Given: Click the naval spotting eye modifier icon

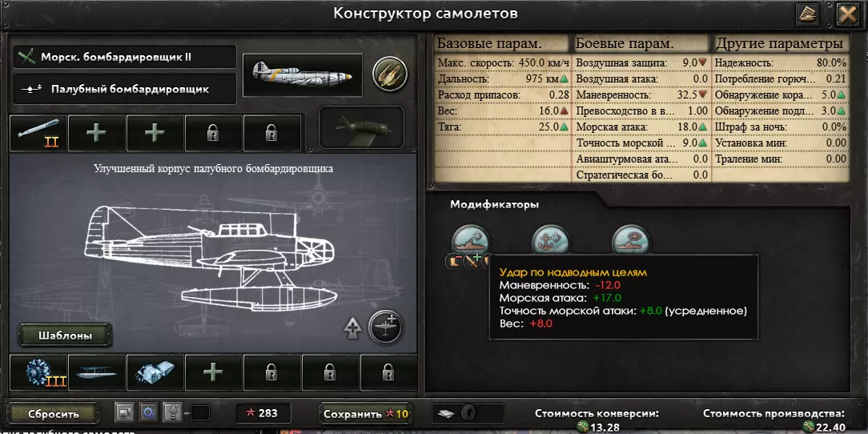Looking at the screenshot, I should click(x=630, y=239).
